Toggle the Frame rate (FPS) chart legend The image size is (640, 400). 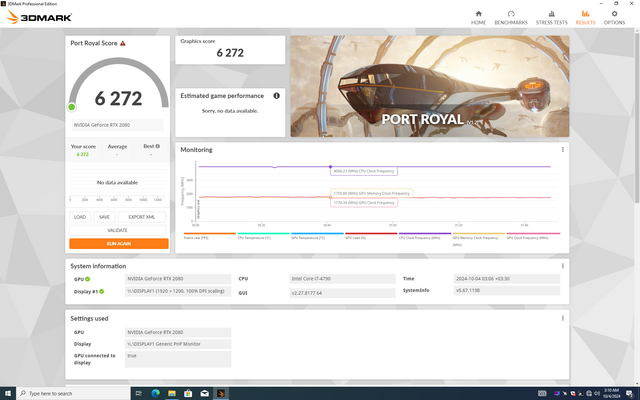click(x=196, y=239)
